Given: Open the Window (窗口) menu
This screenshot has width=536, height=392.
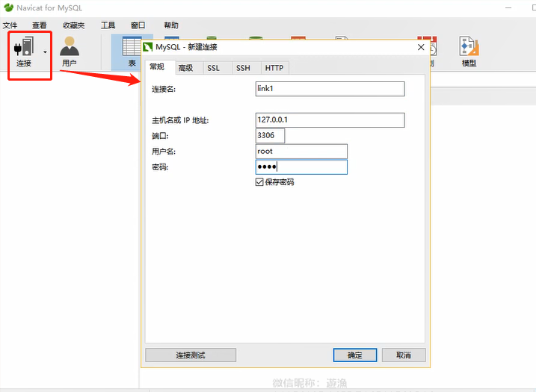Looking at the screenshot, I should (x=138, y=25).
